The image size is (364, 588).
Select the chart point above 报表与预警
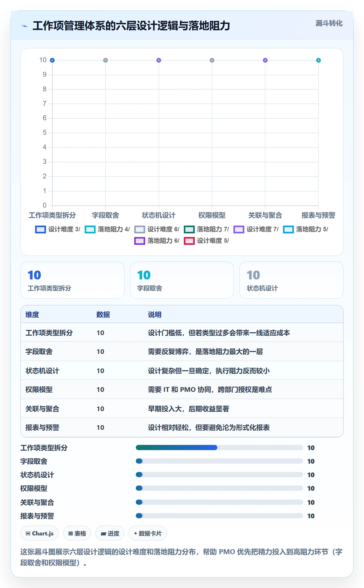318,60
